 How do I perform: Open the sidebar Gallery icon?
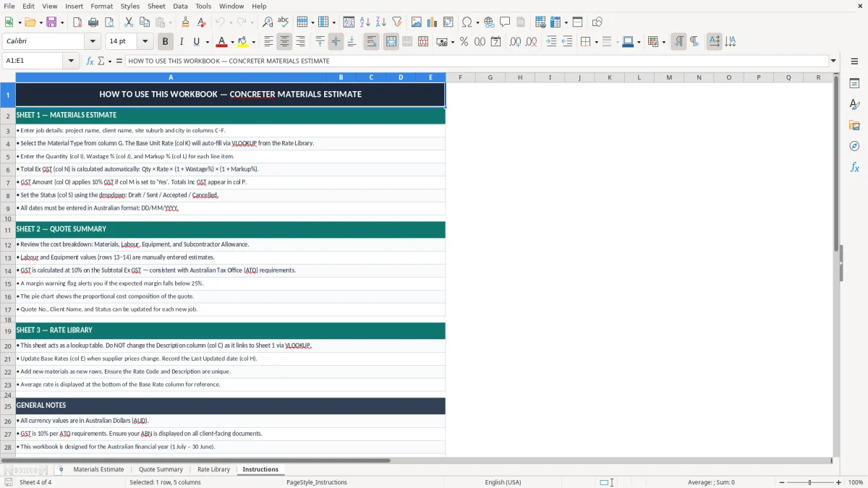854,125
